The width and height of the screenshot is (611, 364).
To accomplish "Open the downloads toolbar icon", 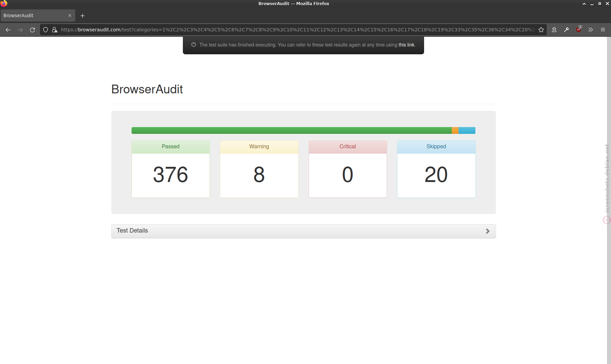I will pos(554,30).
